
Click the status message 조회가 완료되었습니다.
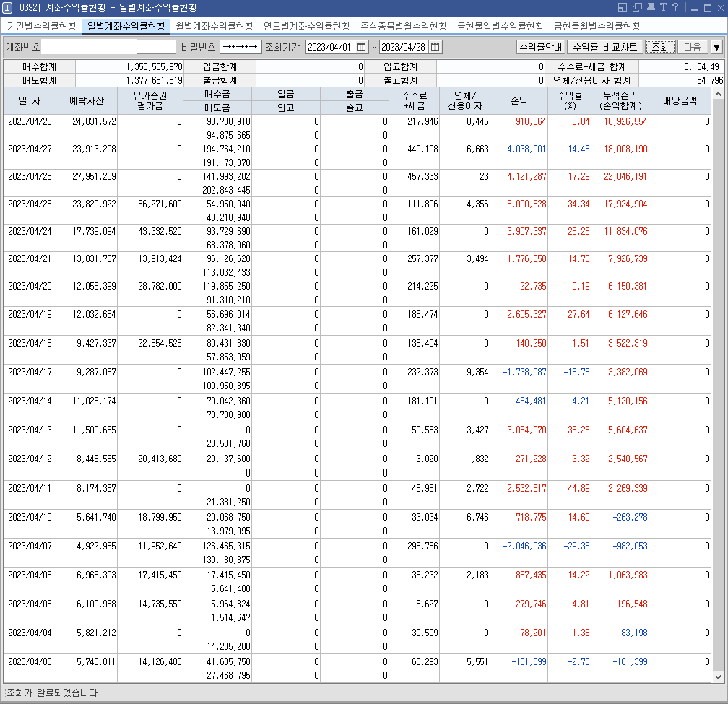[x=54, y=692]
